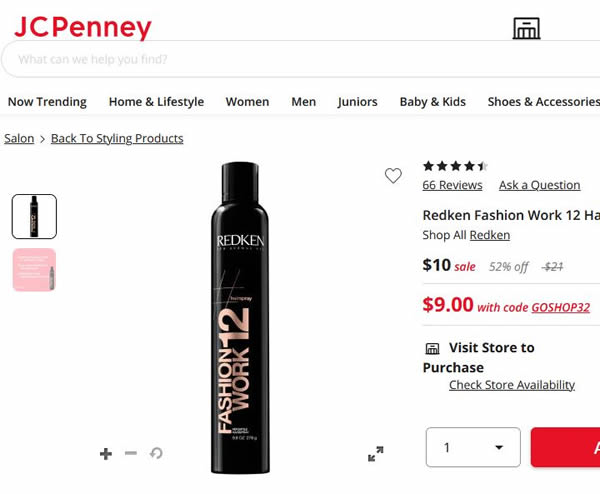Click the store locator icon in header
Viewport: 600px width, 494px height.
pos(526,29)
